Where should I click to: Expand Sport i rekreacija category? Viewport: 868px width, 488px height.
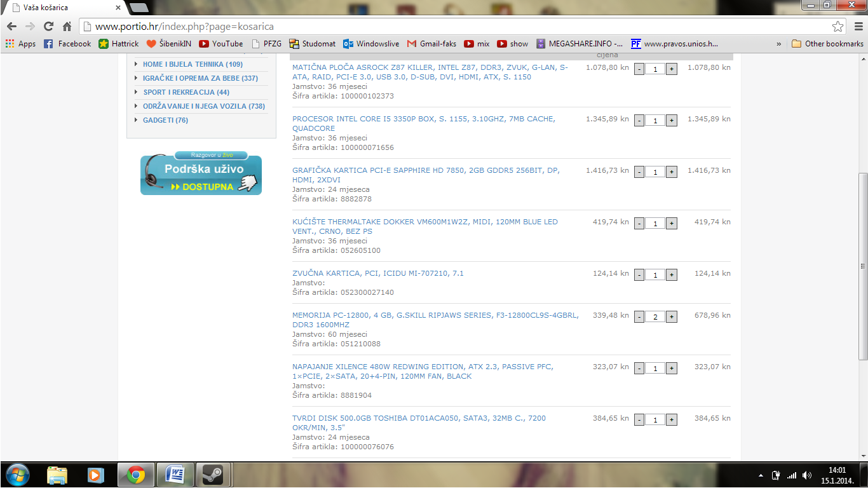click(x=186, y=92)
